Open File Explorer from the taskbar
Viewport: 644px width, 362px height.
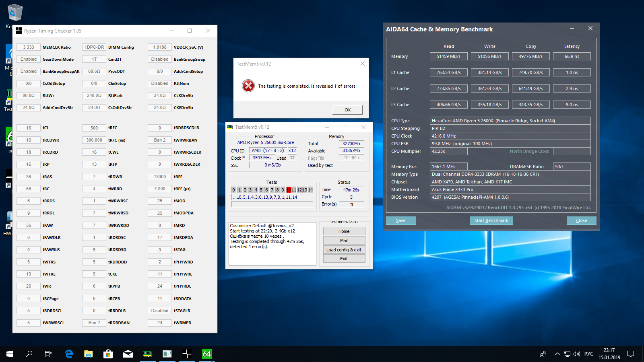click(x=89, y=354)
